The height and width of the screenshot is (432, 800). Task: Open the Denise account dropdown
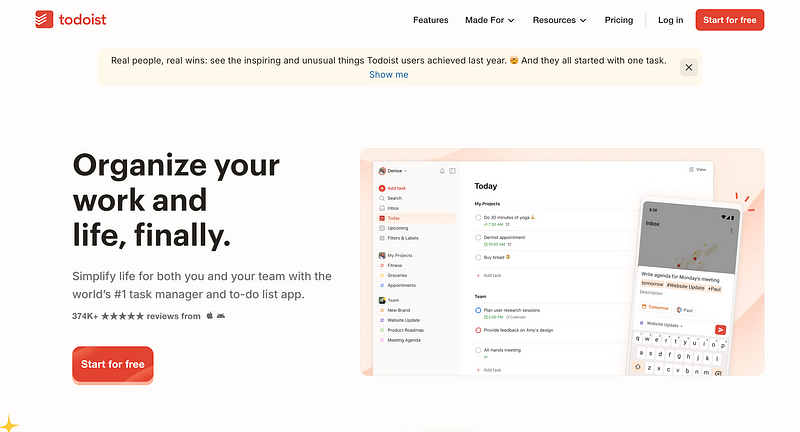[x=393, y=171]
